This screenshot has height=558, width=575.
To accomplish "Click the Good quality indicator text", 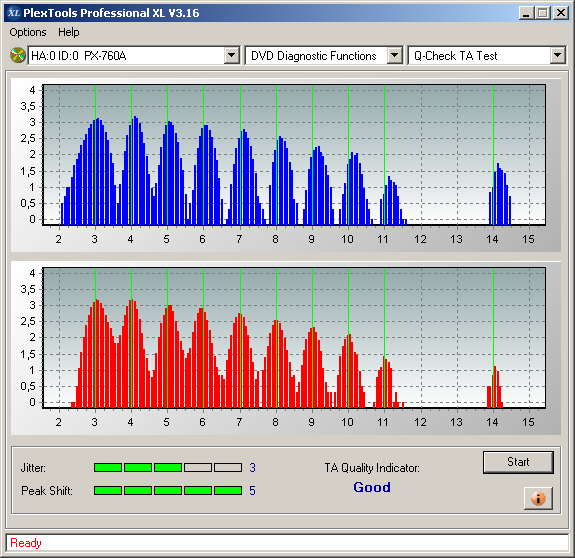I will point(372,487).
